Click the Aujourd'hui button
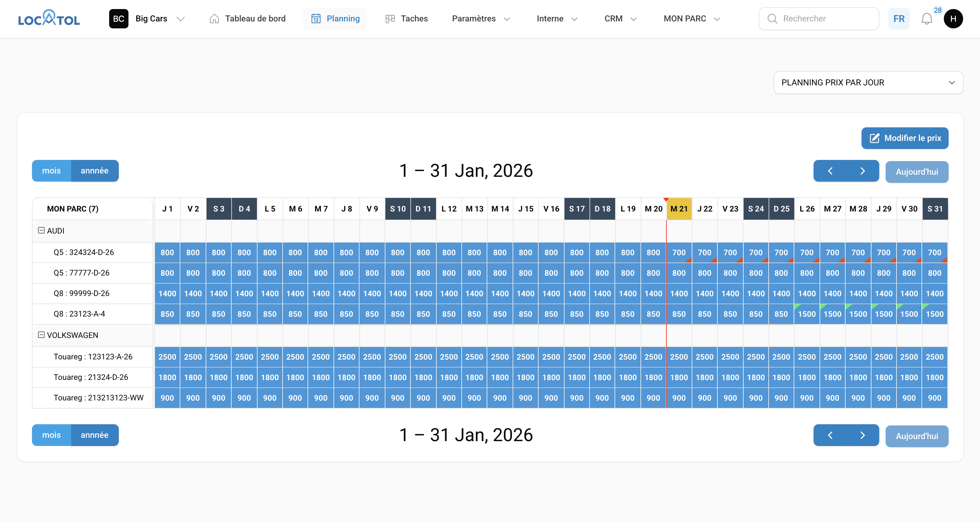 (x=916, y=172)
